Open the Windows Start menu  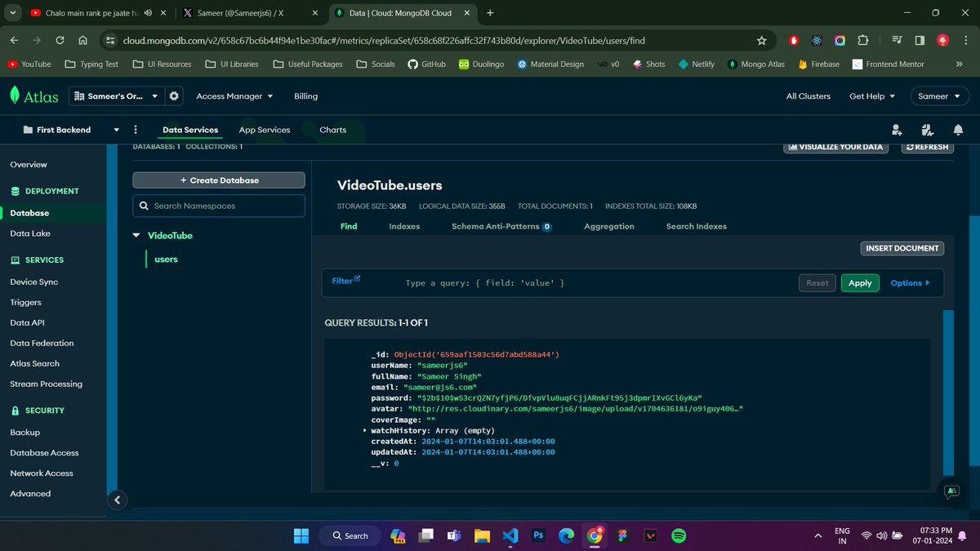coord(301,535)
